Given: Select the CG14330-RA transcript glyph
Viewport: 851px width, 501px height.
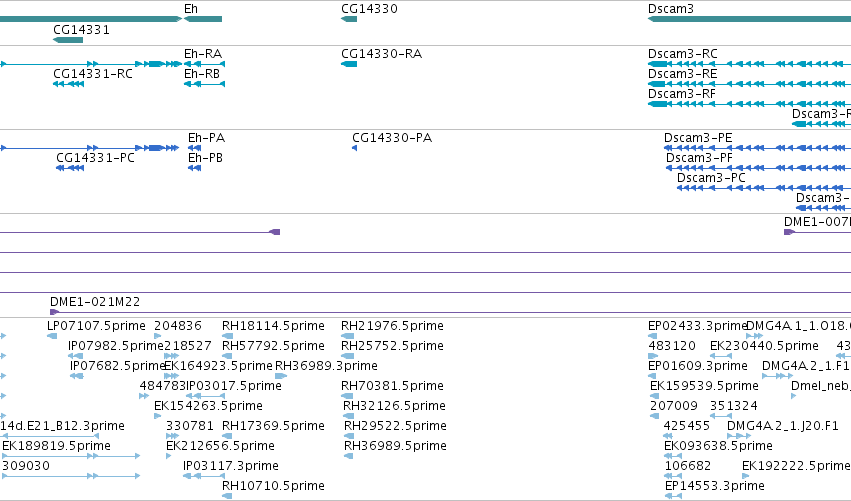Looking at the screenshot, I should pyautogui.click(x=349, y=64).
